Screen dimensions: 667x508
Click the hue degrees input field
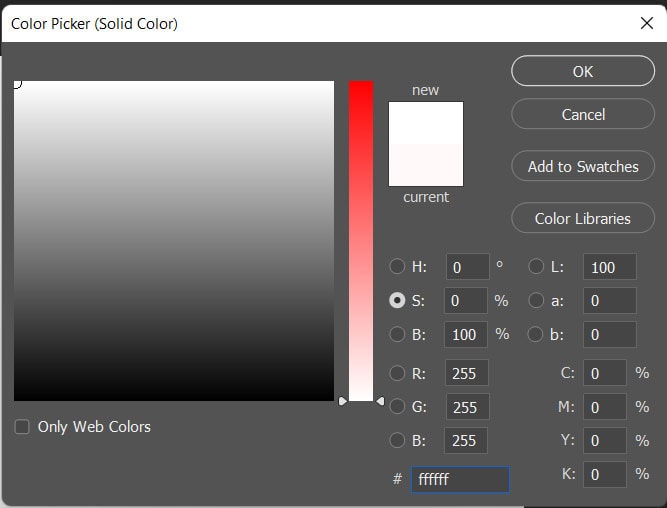[467, 267]
